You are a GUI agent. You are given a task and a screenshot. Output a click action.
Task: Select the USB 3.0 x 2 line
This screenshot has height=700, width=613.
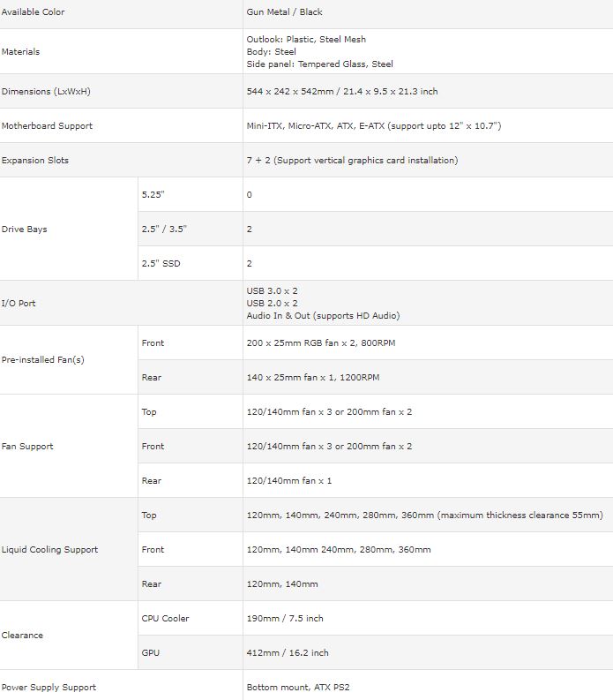[x=272, y=291]
